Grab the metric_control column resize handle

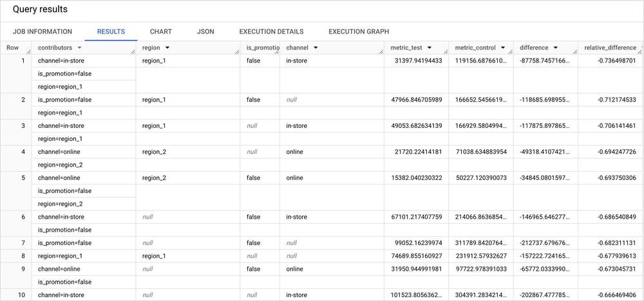coord(510,51)
